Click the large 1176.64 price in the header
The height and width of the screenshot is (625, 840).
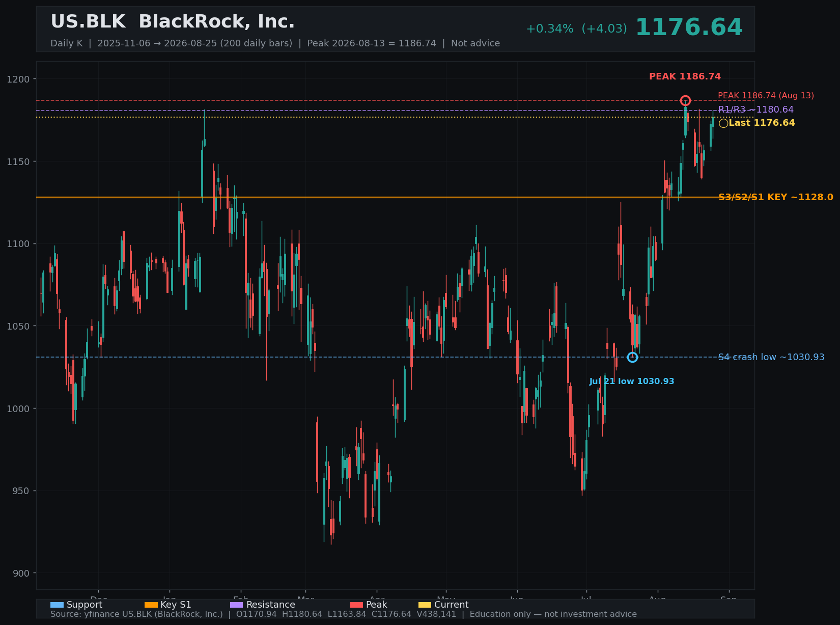[x=689, y=28]
